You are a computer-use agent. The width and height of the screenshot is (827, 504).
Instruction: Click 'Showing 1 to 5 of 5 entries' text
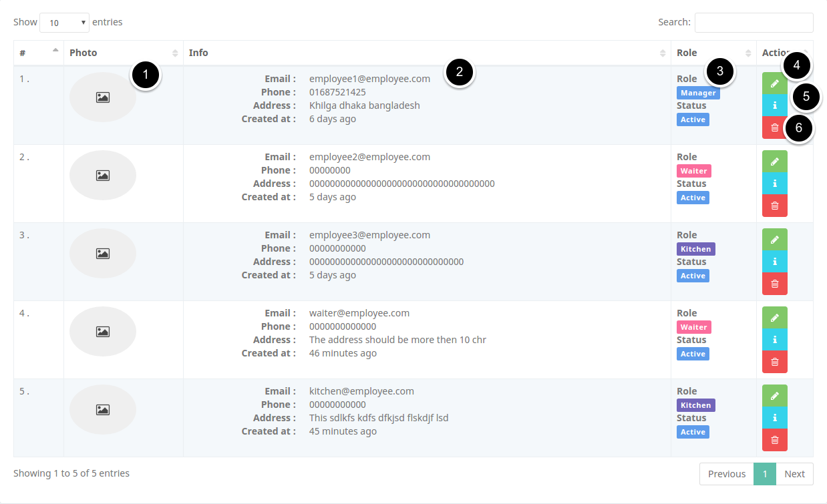[x=71, y=473]
